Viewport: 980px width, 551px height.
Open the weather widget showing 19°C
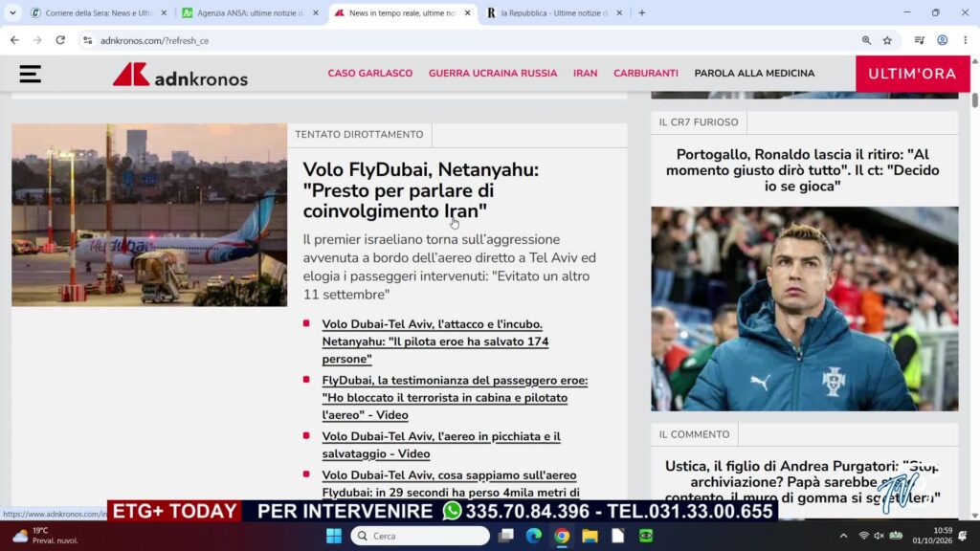(45, 536)
